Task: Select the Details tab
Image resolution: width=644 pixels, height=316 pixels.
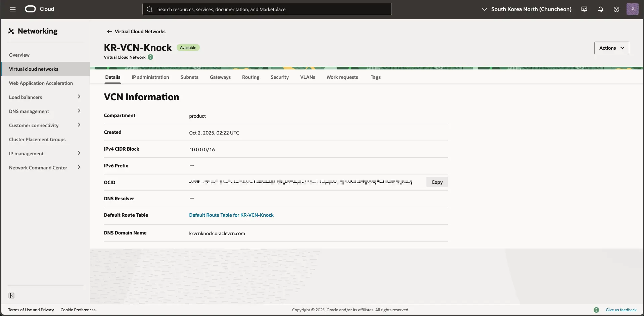Action: (113, 77)
